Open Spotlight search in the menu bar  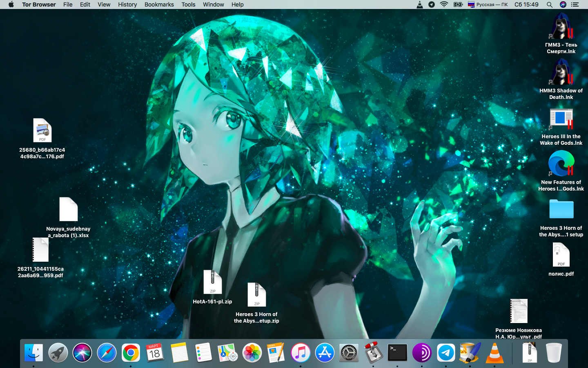coord(550,4)
